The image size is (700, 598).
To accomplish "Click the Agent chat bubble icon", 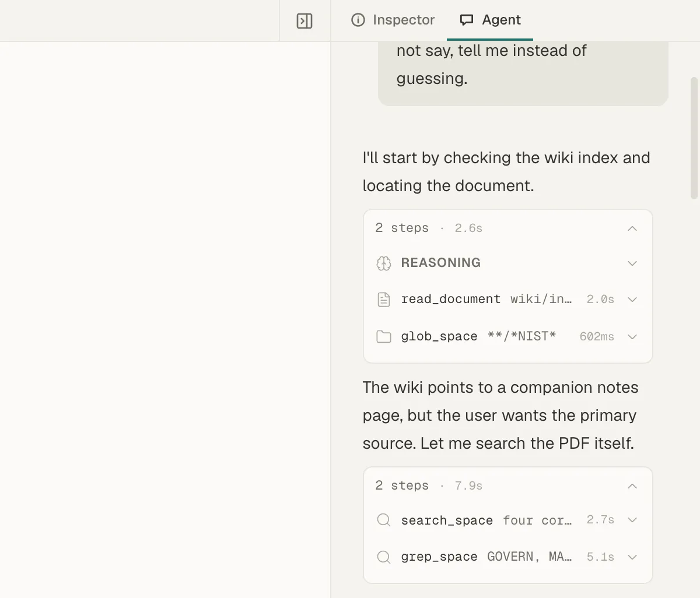I will pyautogui.click(x=467, y=20).
